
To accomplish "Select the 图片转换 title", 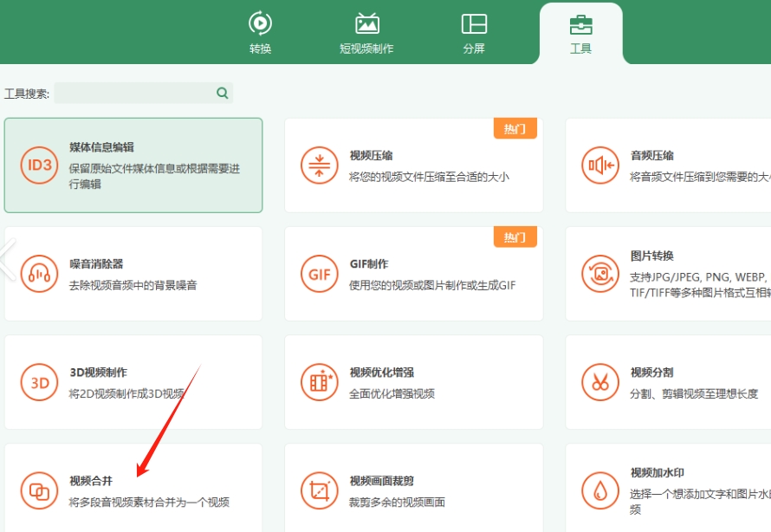I will [652, 256].
